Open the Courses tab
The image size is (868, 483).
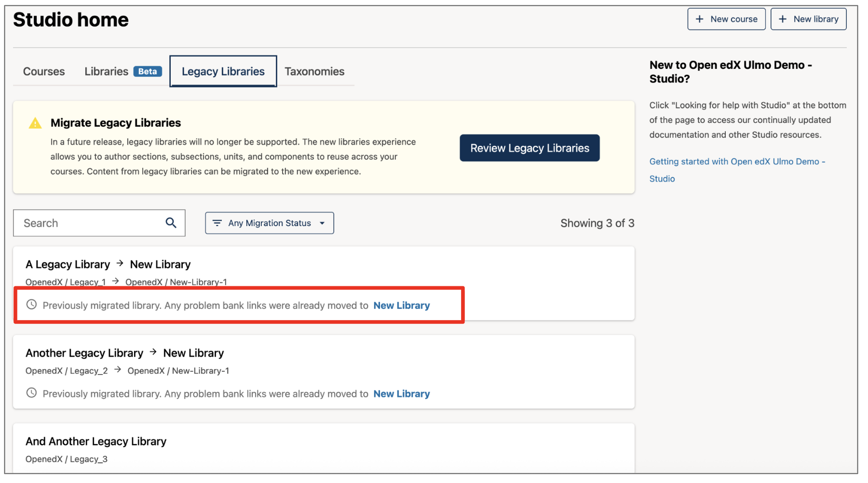coord(43,71)
